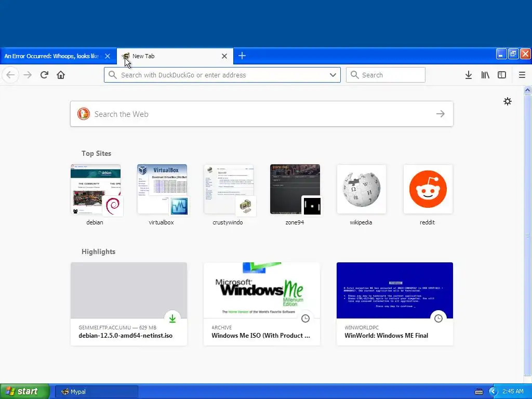This screenshot has width=532, height=399.
Task: Click magnifier icon in toolbar search box
Action: click(354, 75)
